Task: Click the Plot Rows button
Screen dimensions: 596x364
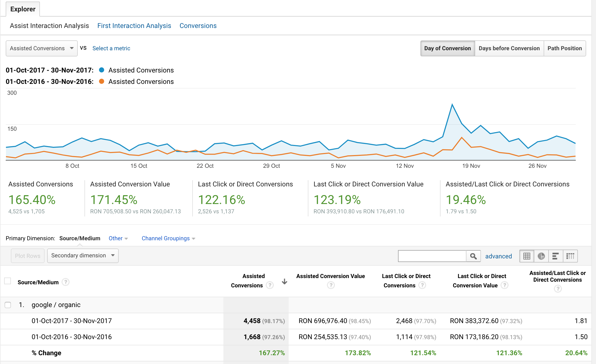Action: coord(28,256)
